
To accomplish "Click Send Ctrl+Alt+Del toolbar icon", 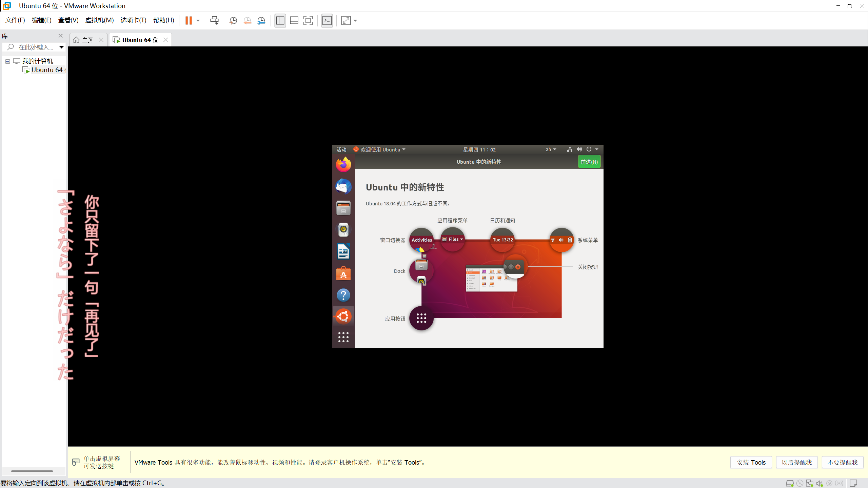I will (x=214, y=20).
